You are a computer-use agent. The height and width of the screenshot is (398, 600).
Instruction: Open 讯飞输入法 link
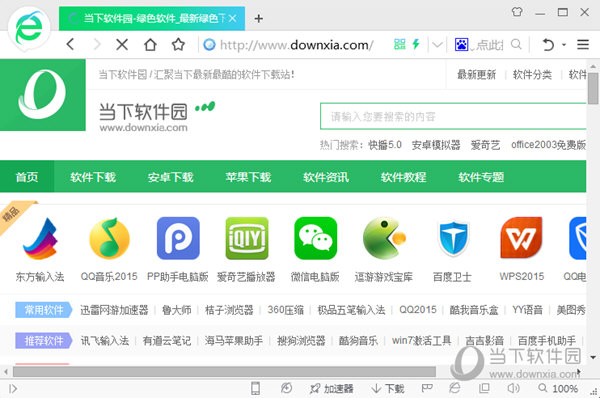click(104, 340)
